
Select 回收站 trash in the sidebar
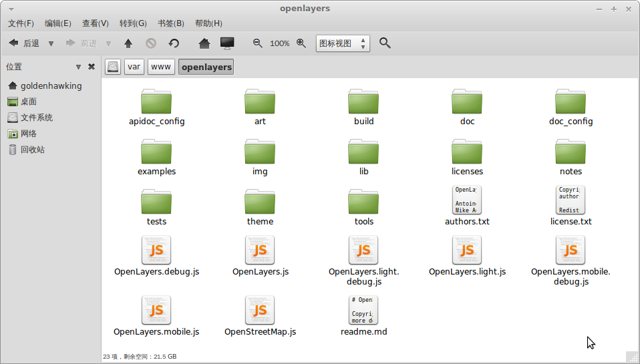click(32, 150)
